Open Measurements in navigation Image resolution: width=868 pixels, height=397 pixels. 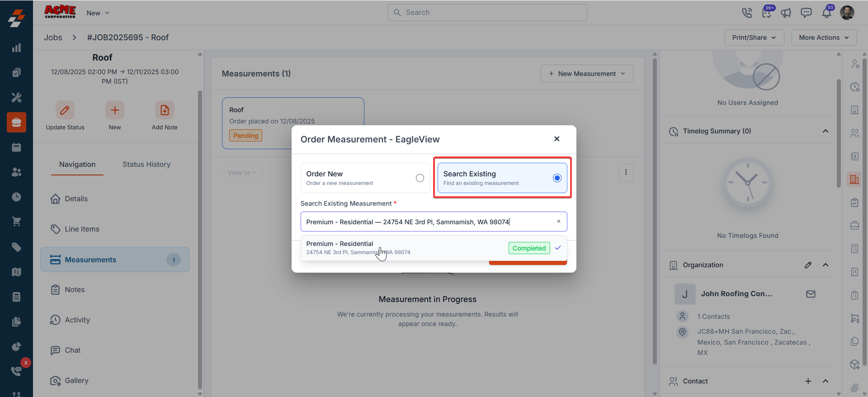(x=115, y=260)
